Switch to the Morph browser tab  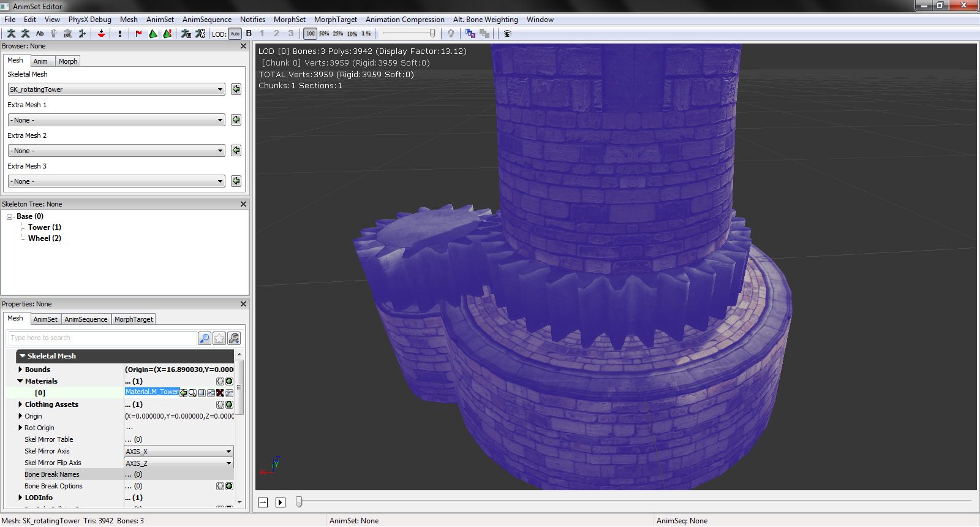click(x=68, y=61)
